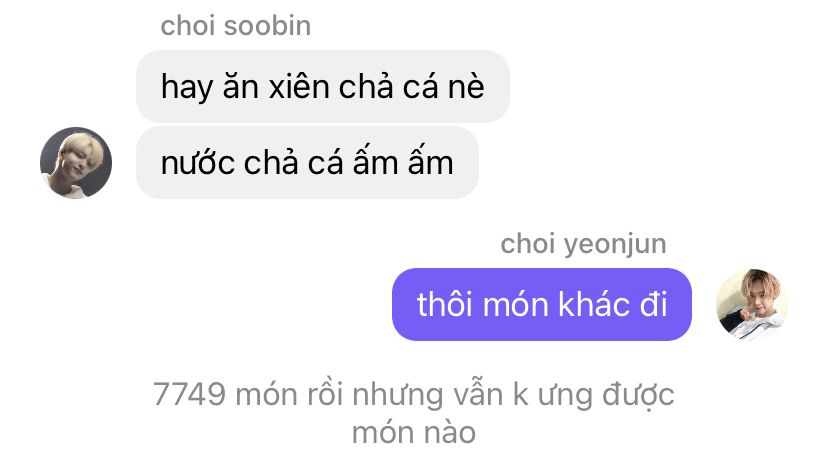
Task: Select the purple 'thôi món khác đi' bubble
Action: pos(542,305)
